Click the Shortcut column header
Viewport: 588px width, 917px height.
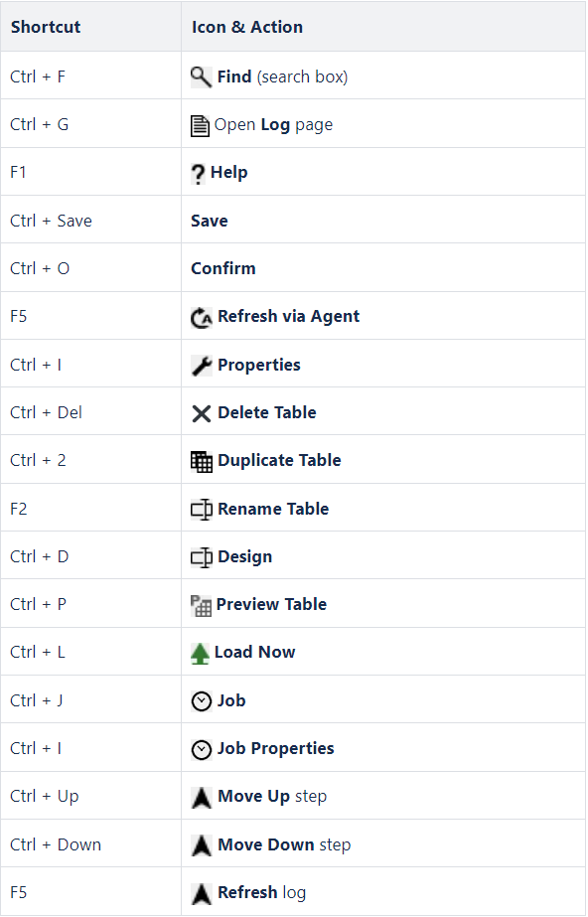(46, 27)
